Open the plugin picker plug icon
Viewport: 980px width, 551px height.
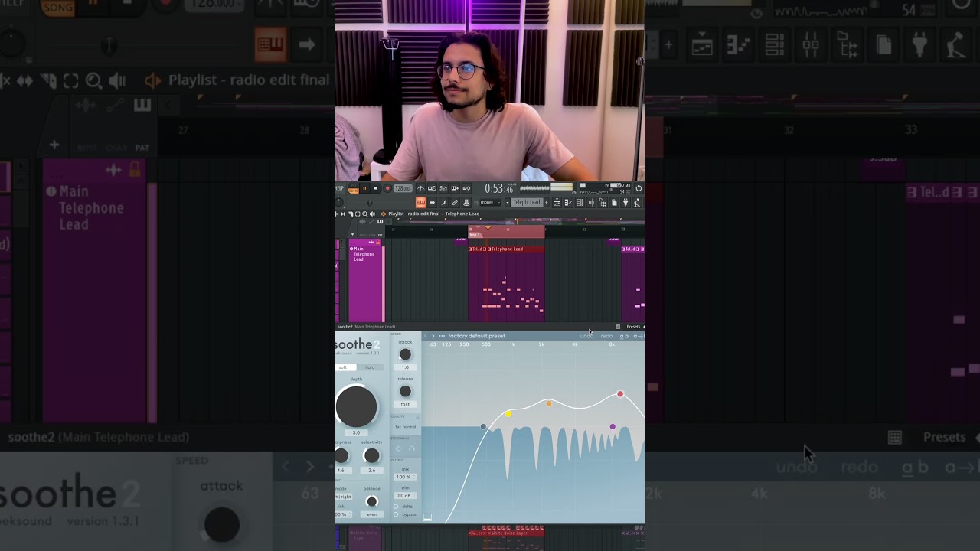point(626,203)
